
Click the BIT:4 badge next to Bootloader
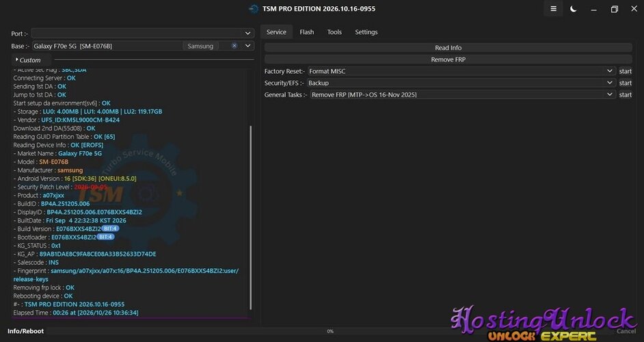[105, 237]
